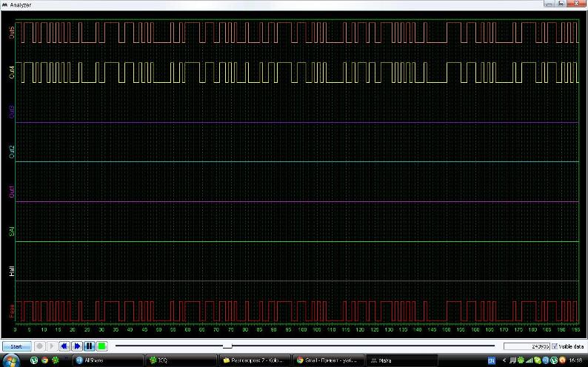This screenshot has width=588, height=367.
Task: Select the Out4 channel label
Action: 12,73
